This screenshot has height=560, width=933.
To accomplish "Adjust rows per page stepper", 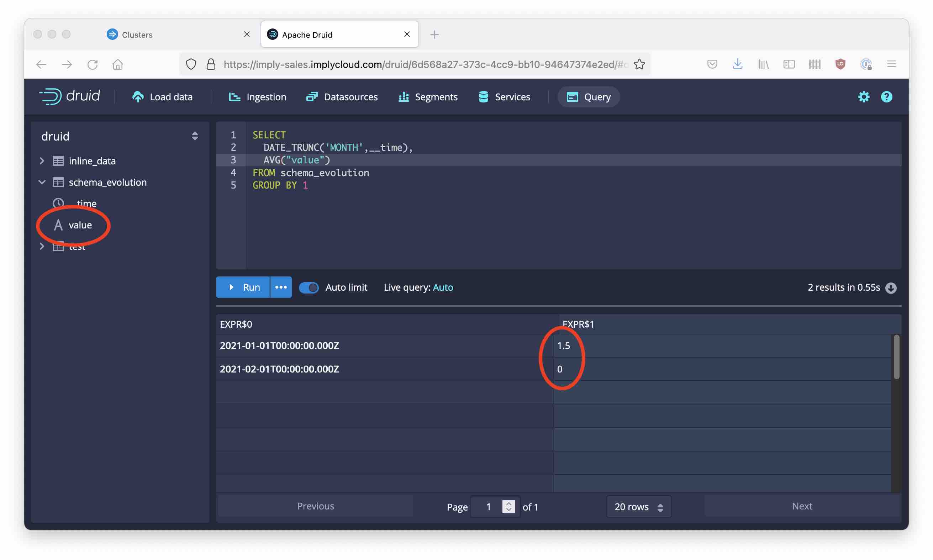I will click(x=660, y=506).
